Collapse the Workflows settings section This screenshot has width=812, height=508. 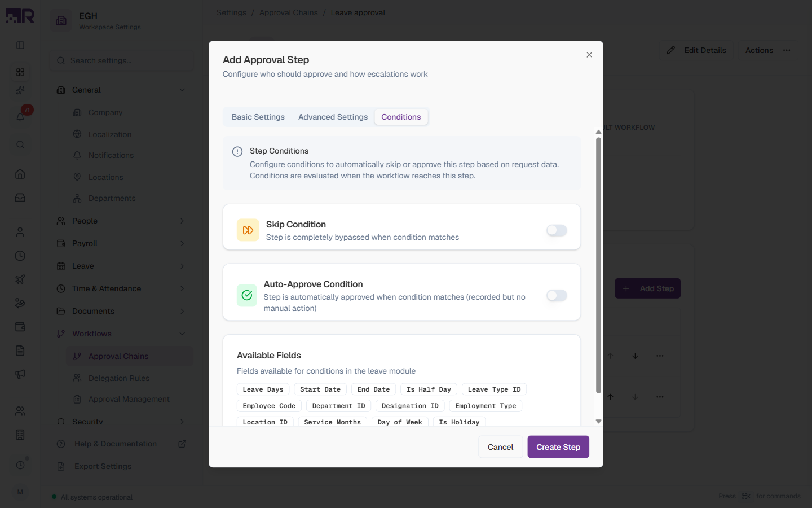[121, 334]
